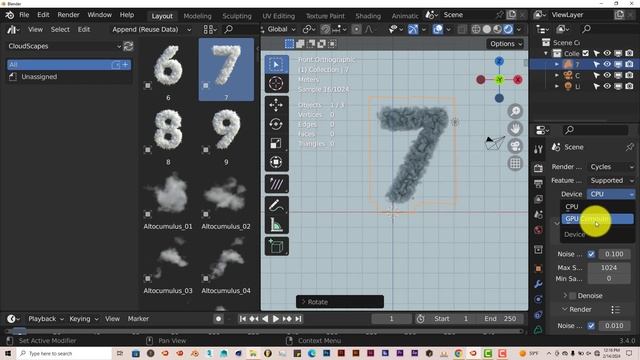Click the Max Samples 1024 field
Viewport: 640px width, 360px height.
609,268
